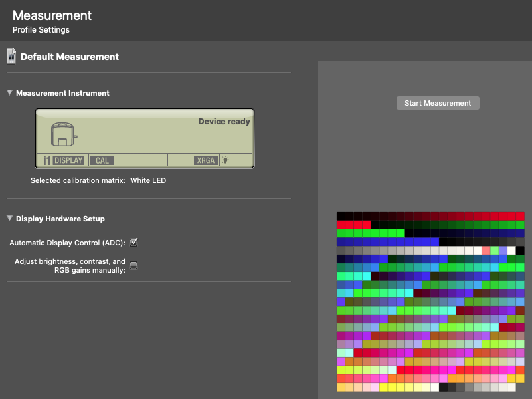This screenshot has width=532, height=399.
Task: Click the 'Selected calibration matrix:' label
Action: tap(78, 180)
